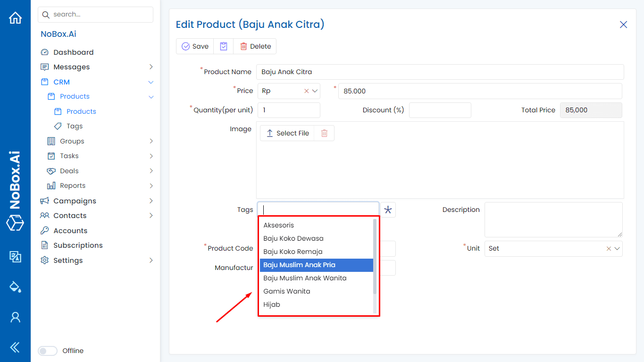This screenshot has height=362, width=644.
Task: Click the asterisk button next to Tags
Action: [388, 210]
